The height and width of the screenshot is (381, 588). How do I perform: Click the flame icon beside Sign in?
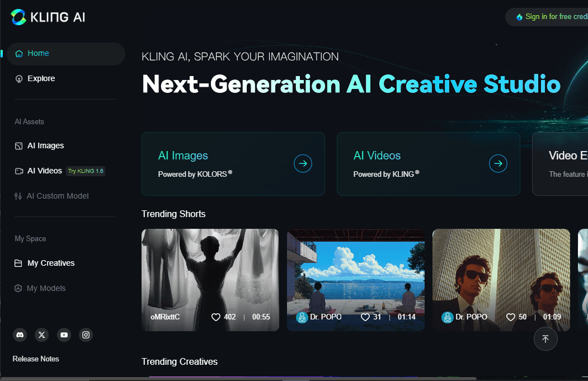pos(519,17)
